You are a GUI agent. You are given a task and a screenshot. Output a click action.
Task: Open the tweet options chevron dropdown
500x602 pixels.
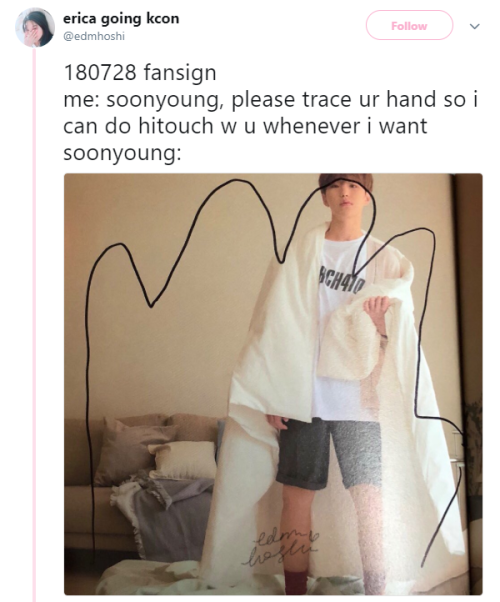pyautogui.click(x=475, y=26)
